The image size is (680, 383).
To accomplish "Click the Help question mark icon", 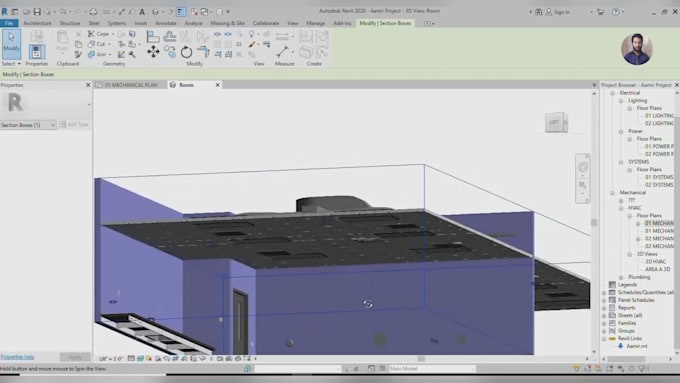I will (615, 12).
